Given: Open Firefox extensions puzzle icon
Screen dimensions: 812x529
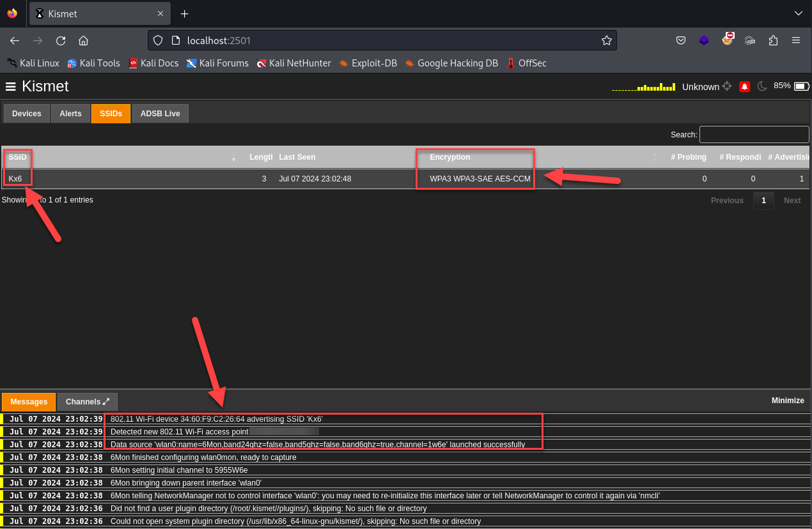Looking at the screenshot, I should click(773, 40).
